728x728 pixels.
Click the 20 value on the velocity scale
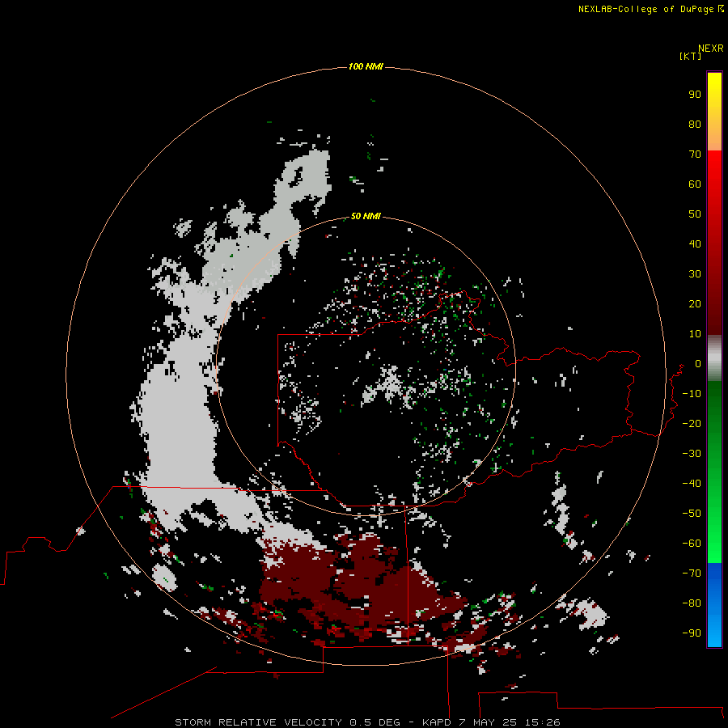pos(695,303)
